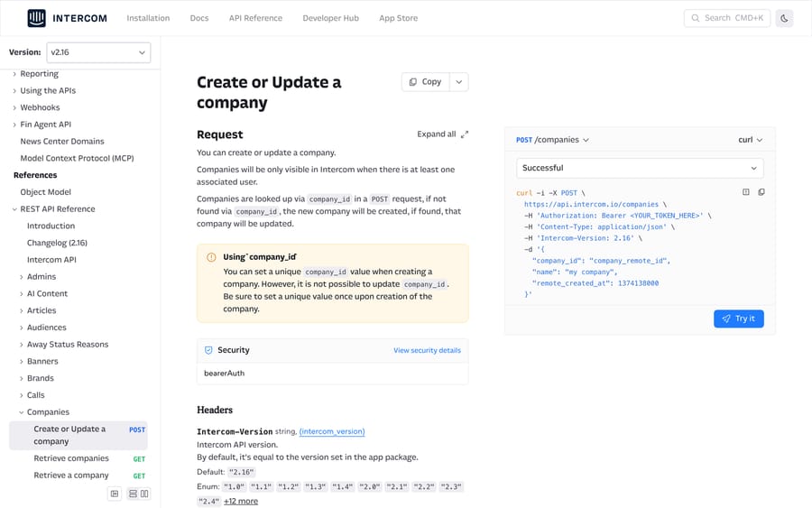Switch to side-by-side column layout icon
The image size is (812, 508).
tap(144, 494)
